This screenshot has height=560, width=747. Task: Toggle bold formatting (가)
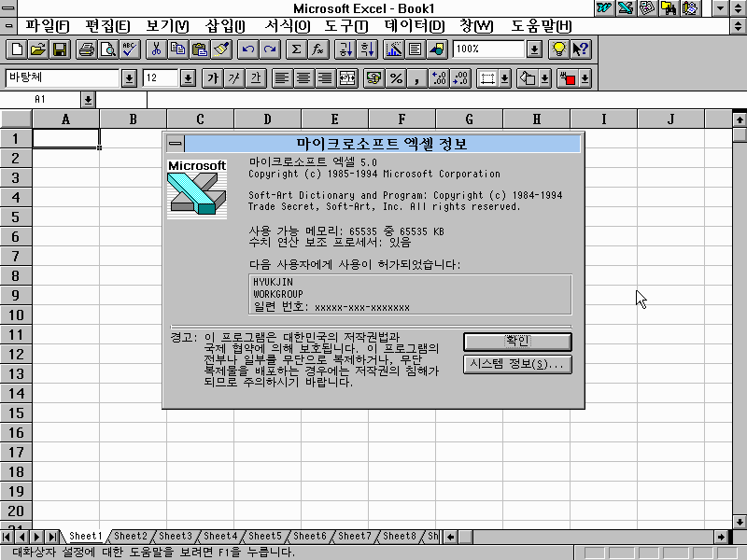coord(213,78)
